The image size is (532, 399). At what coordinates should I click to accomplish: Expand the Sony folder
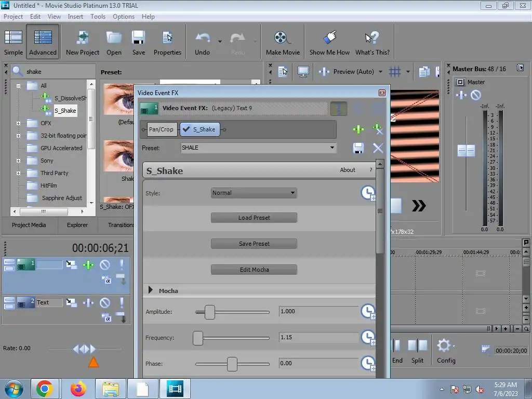18,161
